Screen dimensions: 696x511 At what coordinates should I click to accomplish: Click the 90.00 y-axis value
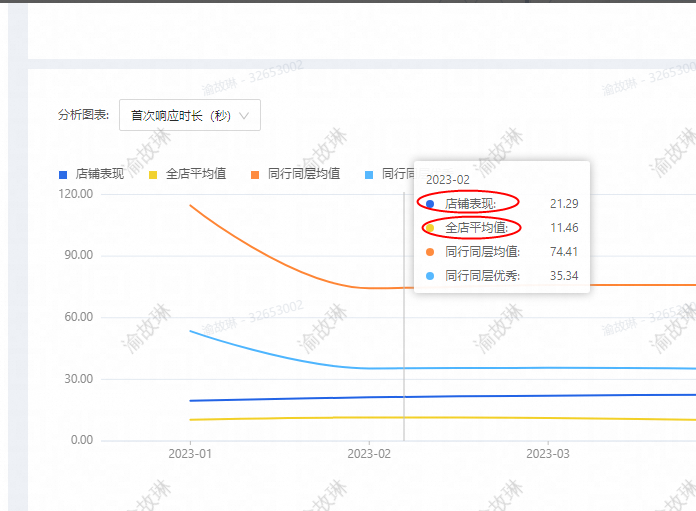click(79, 255)
